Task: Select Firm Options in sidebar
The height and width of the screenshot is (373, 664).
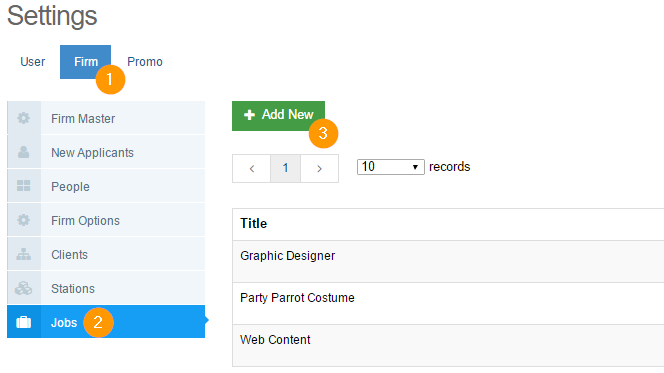Action: coord(106,220)
